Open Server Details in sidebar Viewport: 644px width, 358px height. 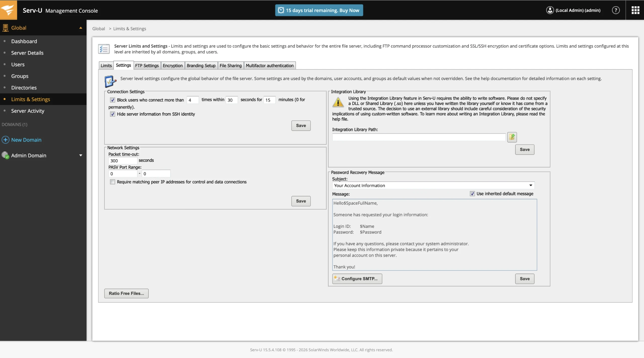[27, 53]
